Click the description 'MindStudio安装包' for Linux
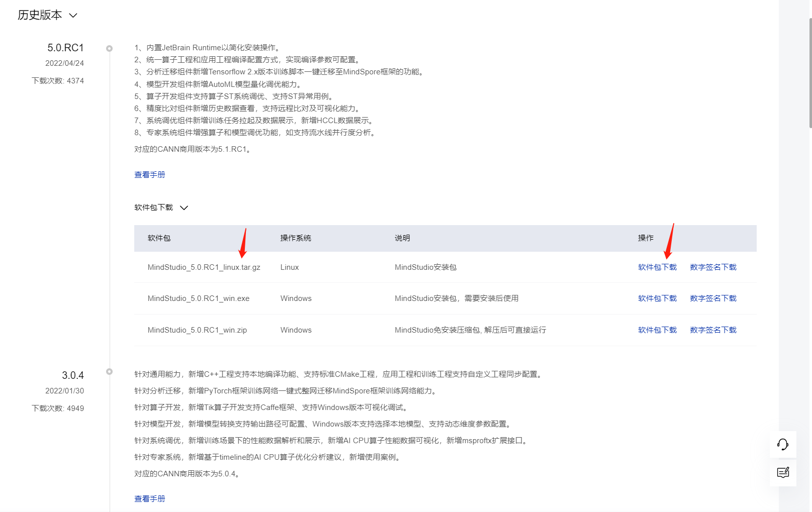Screen dimensions: 812x512 (x=425, y=267)
